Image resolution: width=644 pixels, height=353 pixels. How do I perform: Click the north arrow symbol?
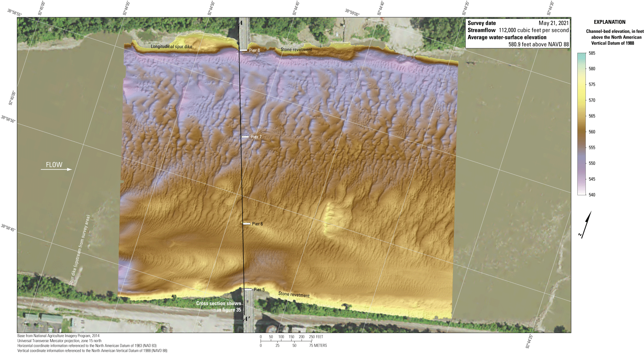click(x=586, y=225)
